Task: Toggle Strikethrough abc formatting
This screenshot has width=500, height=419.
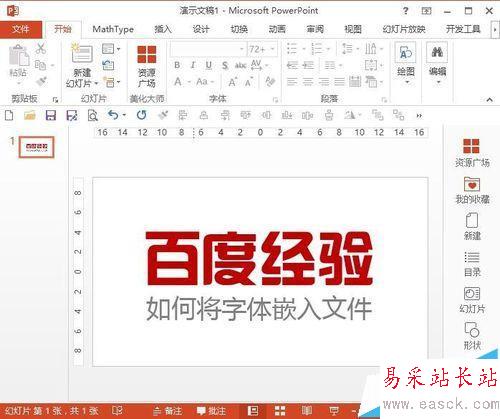Action: 241,65
